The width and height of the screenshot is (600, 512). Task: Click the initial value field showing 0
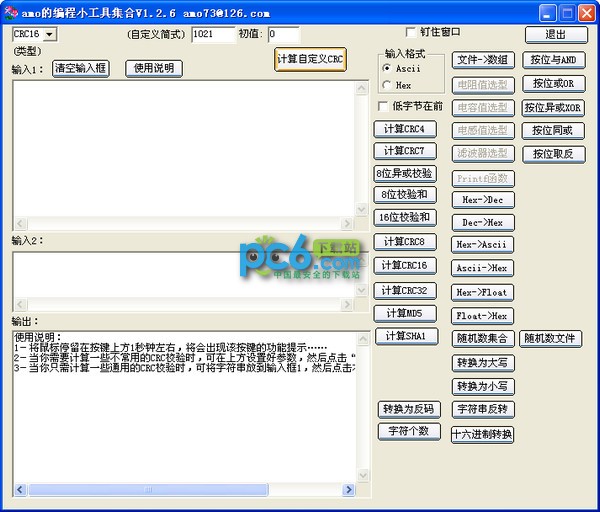[284, 34]
